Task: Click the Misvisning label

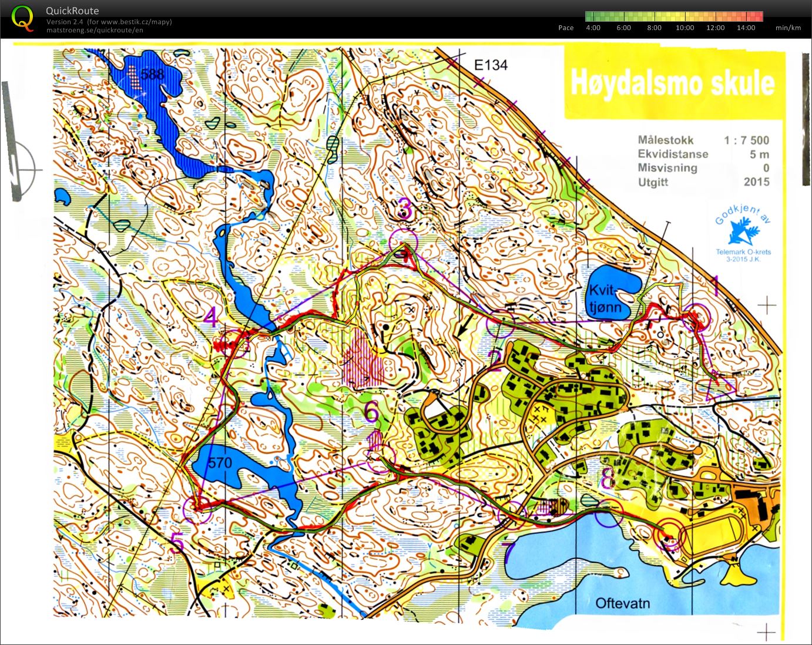Action: (x=667, y=168)
